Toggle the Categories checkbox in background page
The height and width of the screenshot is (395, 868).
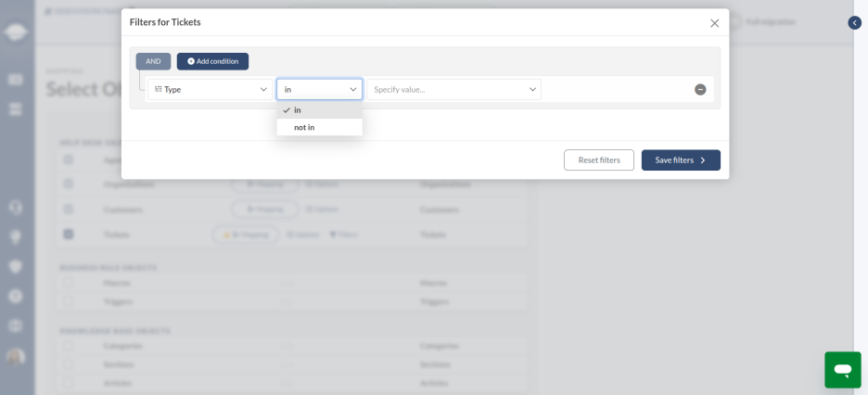pyautogui.click(x=68, y=345)
